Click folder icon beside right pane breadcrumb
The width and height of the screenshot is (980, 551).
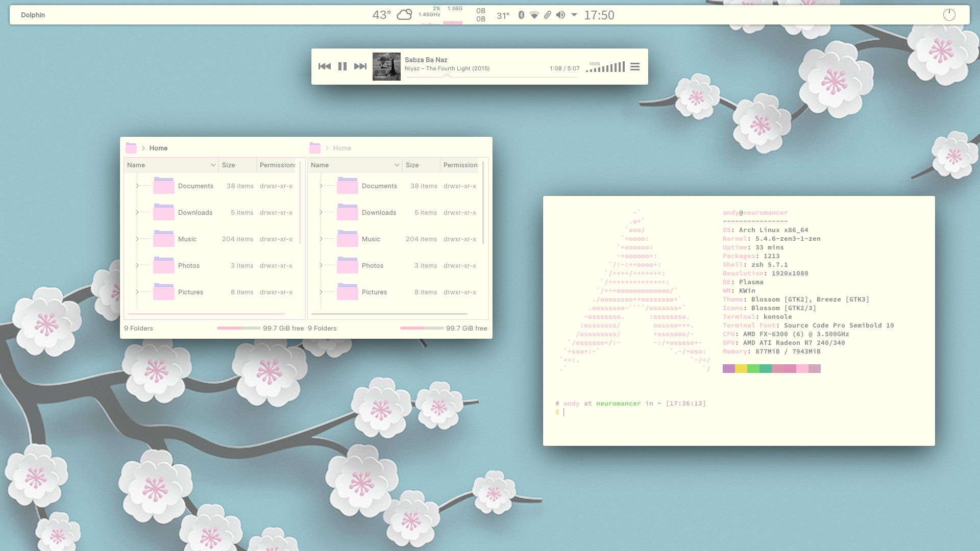click(x=315, y=148)
